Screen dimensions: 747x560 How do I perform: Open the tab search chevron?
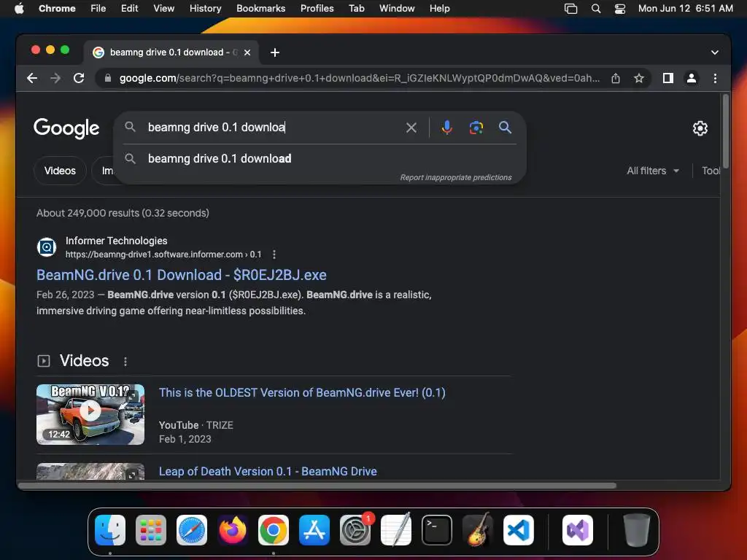coord(715,52)
